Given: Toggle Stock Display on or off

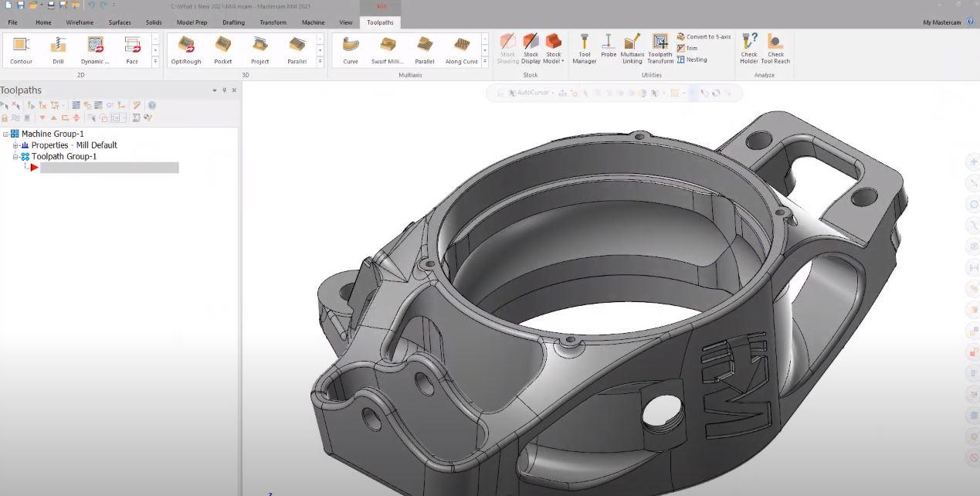Looking at the screenshot, I should point(531,49).
